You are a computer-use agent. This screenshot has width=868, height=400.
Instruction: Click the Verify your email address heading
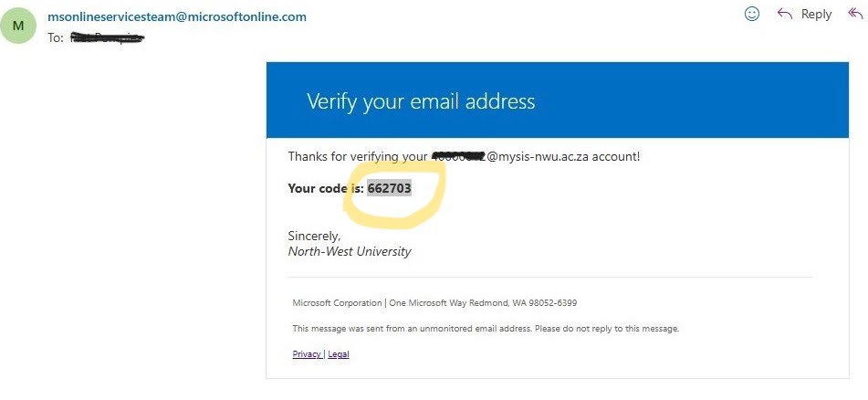pos(421,101)
